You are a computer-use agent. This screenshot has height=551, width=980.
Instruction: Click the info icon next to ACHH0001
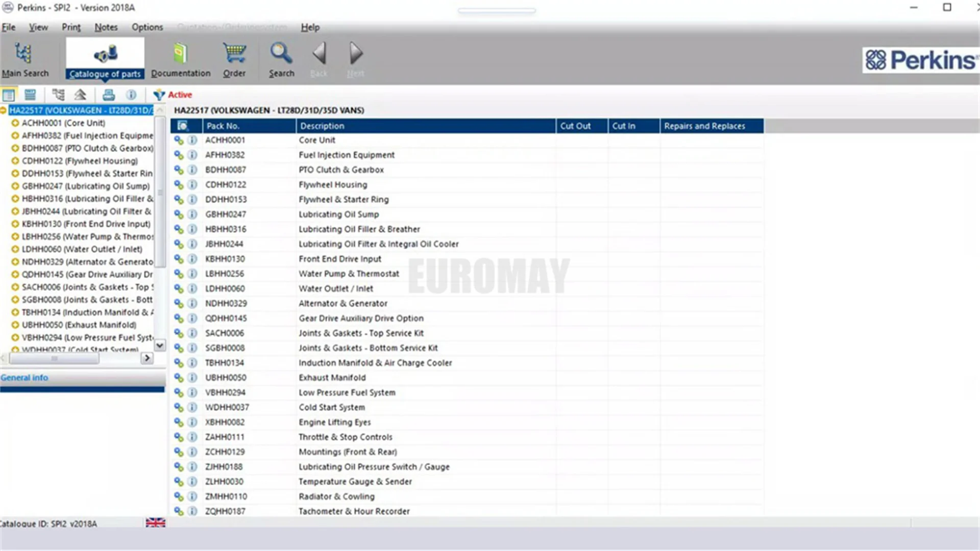click(192, 140)
